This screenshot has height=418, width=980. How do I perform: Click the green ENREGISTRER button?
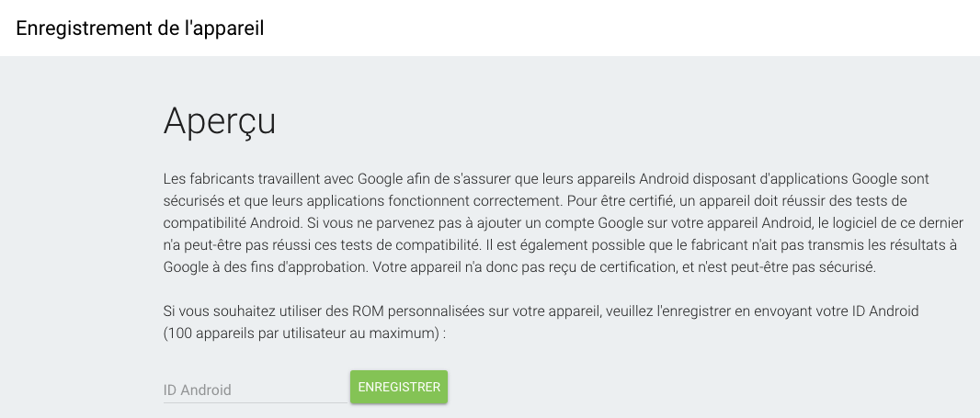(398, 387)
